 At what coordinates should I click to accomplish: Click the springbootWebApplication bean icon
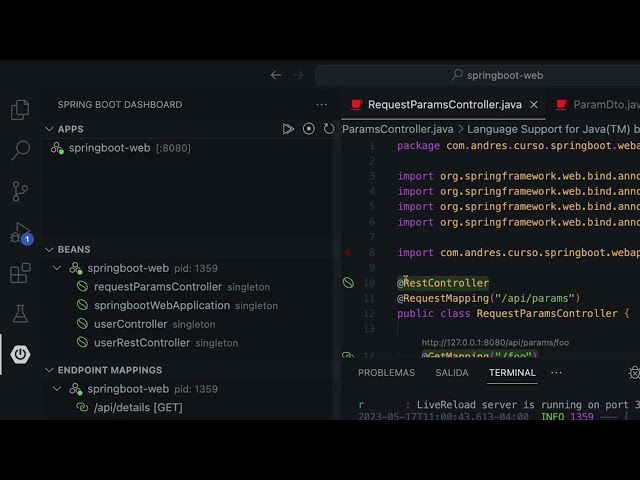(x=82, y=305)
